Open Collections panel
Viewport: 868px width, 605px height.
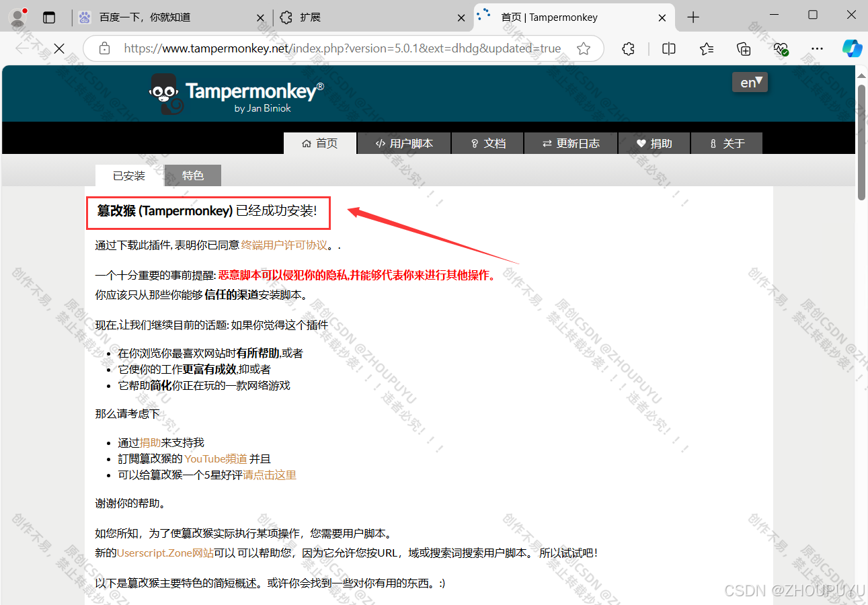744,48
